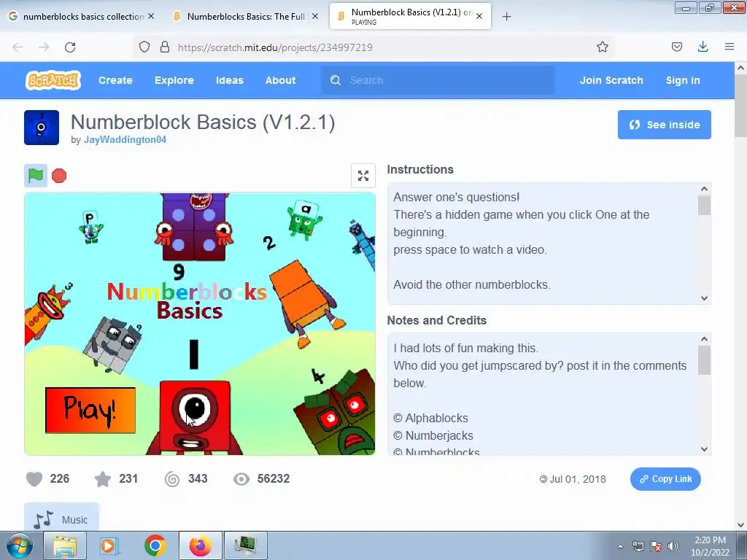Close the numberblocks basics collection tab
This screenshot has width=747, height=560.
pos(151,16)
